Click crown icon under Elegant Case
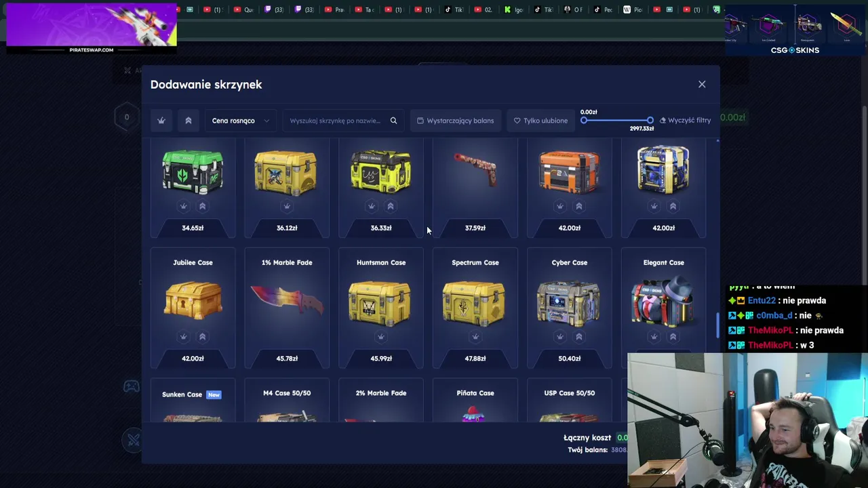The height and width of the screenshot is (488, 868). tap(654, 336)
